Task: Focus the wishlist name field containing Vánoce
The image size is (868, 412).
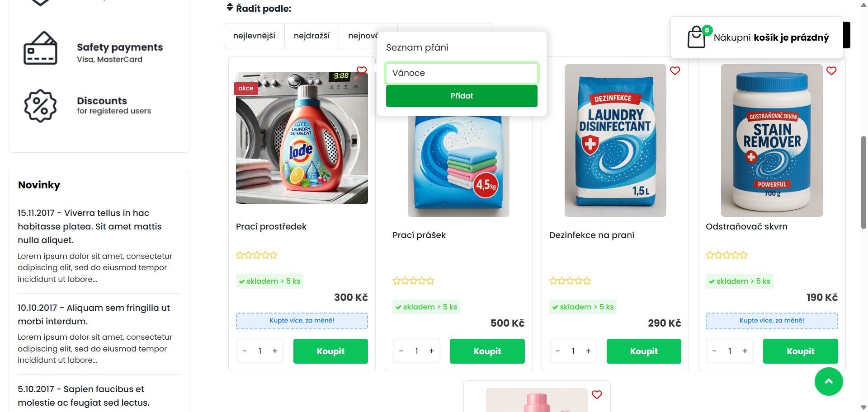Action: (462, 73)
